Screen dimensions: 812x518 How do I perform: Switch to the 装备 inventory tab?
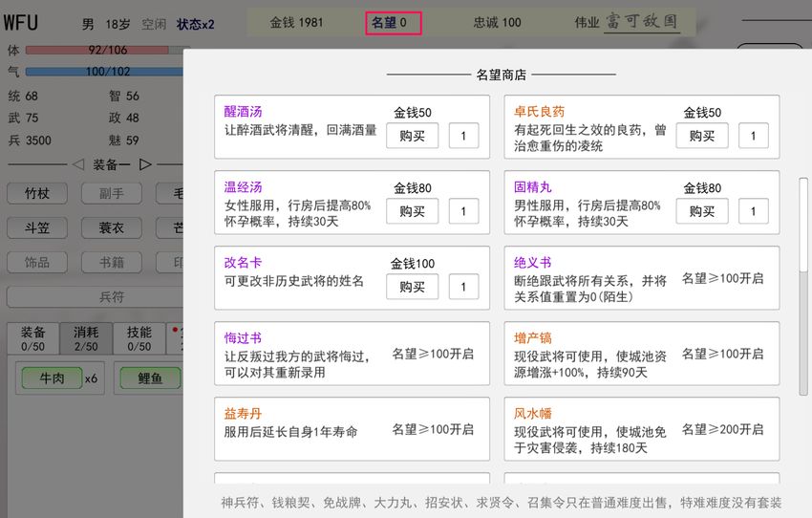33,338
